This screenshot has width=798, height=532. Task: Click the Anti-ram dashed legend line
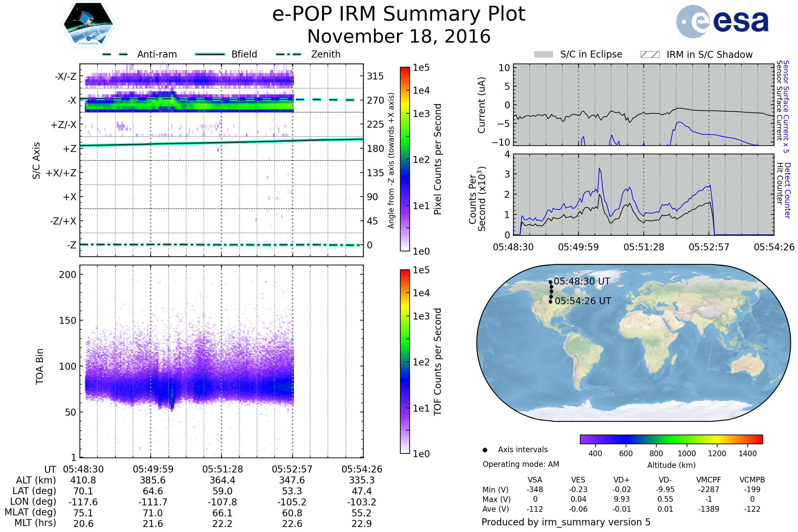115,54
